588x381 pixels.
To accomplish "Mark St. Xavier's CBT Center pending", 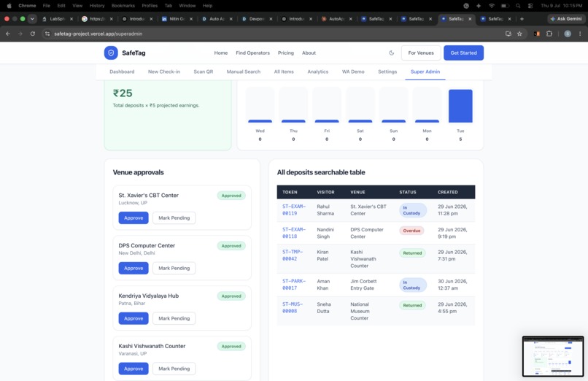I will pos(174,218).
